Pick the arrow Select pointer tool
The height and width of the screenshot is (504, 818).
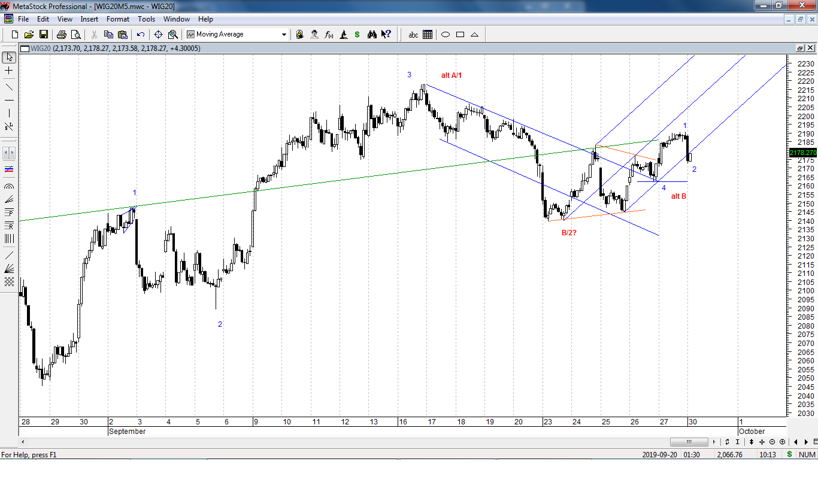[x=9, y=57]
